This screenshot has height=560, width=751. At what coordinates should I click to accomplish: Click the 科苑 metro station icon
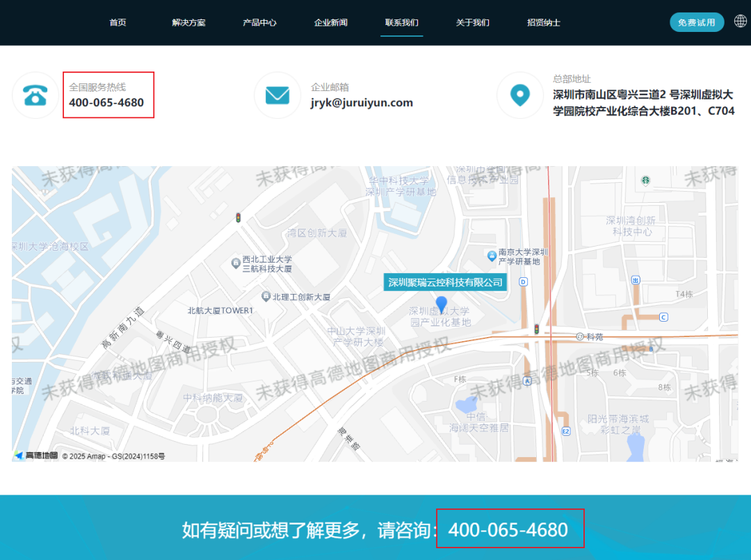tap(579, 336)
